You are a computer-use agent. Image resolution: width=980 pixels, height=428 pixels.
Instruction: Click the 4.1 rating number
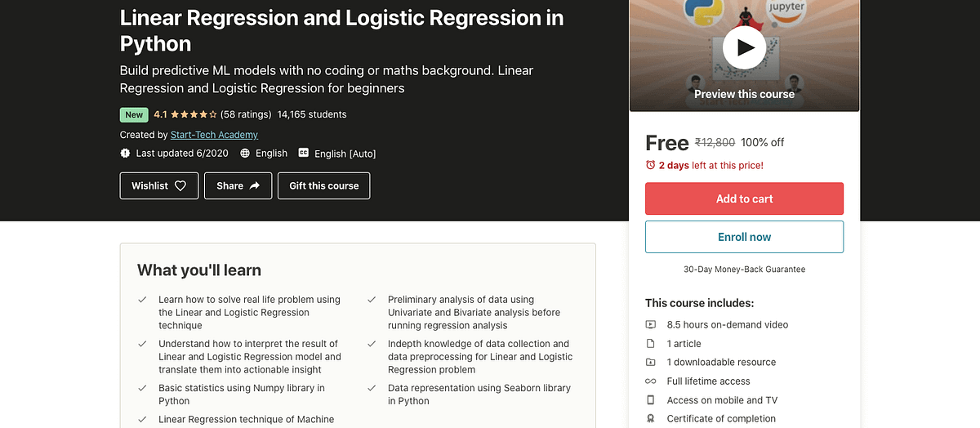tap(161, 114)
